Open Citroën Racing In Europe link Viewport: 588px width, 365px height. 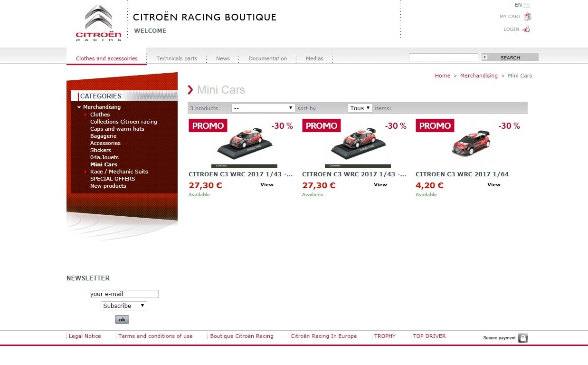click(324, 336)
